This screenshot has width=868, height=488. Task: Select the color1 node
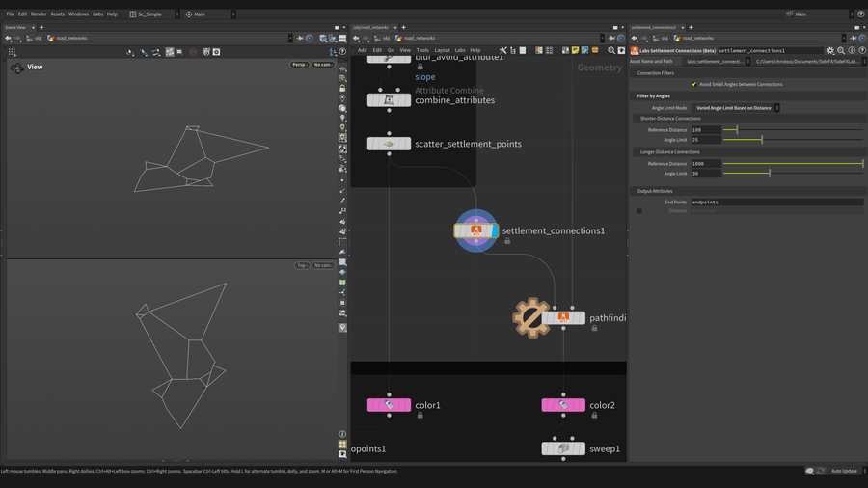tap(389, 405)
